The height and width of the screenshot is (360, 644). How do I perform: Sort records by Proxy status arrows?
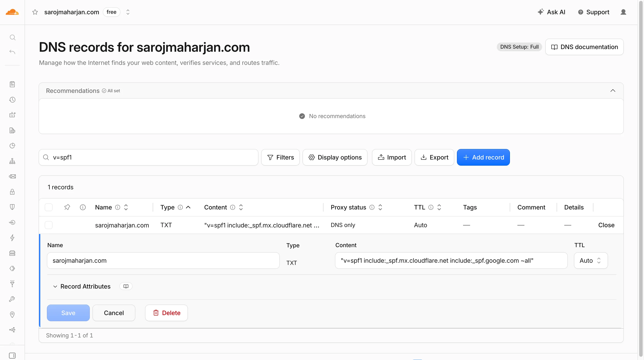point(380,207)
